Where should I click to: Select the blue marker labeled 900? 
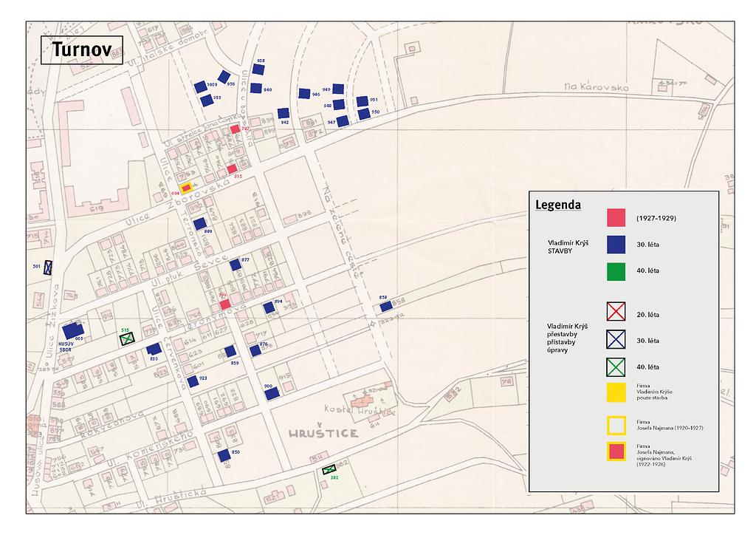[x=272, y=394]
